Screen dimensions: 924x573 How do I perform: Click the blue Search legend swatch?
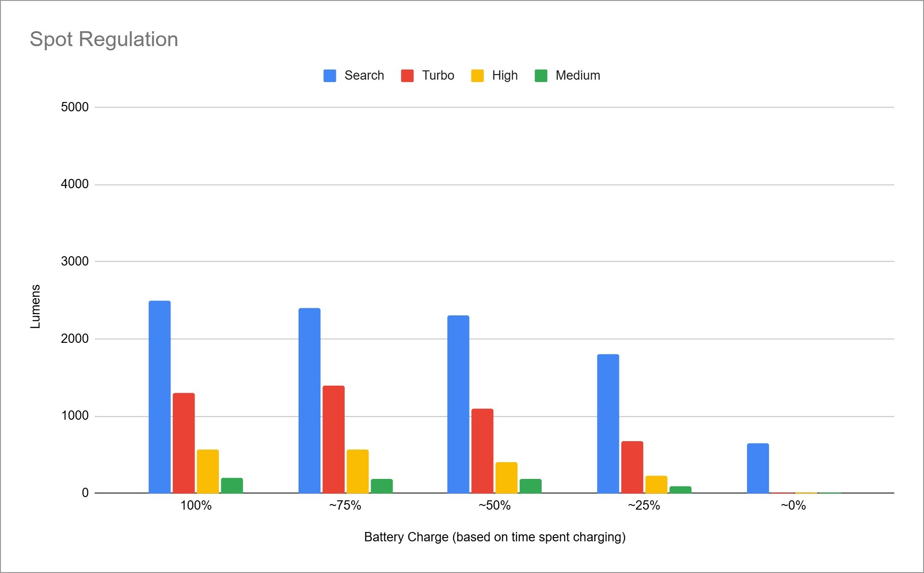pos(330,76)
